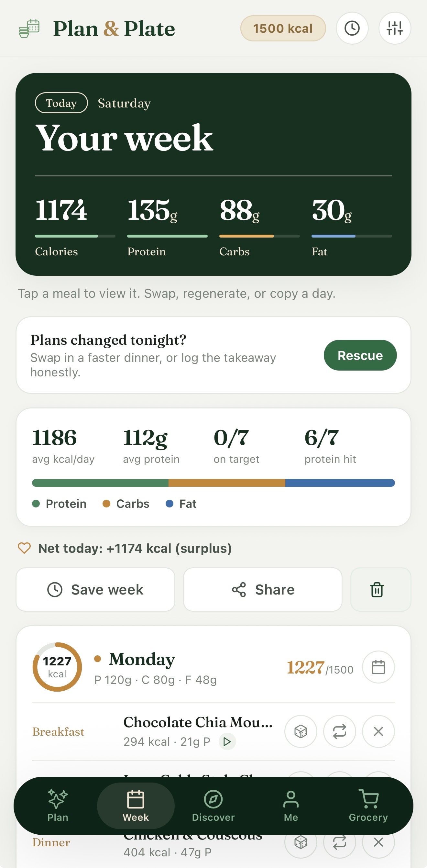Image resolution: width=427 pixels, height=868 pixels.
Task: Open the Me profile tab
Action: (291, 806)
